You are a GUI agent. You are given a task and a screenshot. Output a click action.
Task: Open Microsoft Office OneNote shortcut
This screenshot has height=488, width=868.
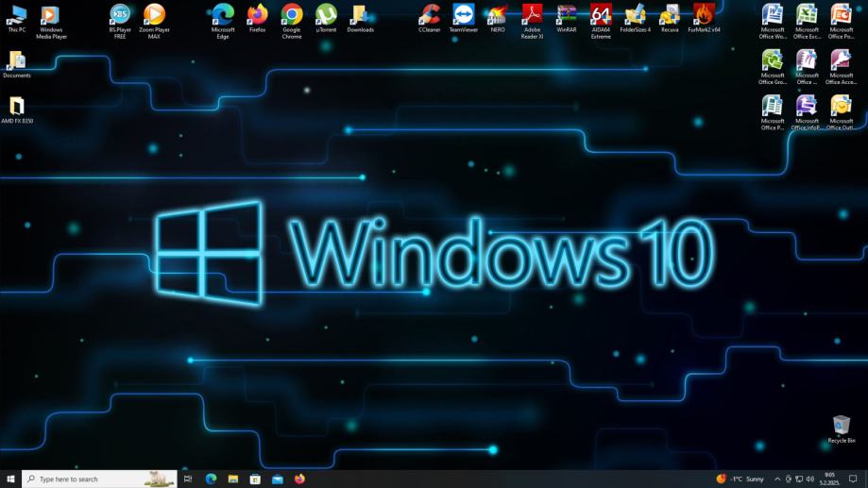point(807,67)
